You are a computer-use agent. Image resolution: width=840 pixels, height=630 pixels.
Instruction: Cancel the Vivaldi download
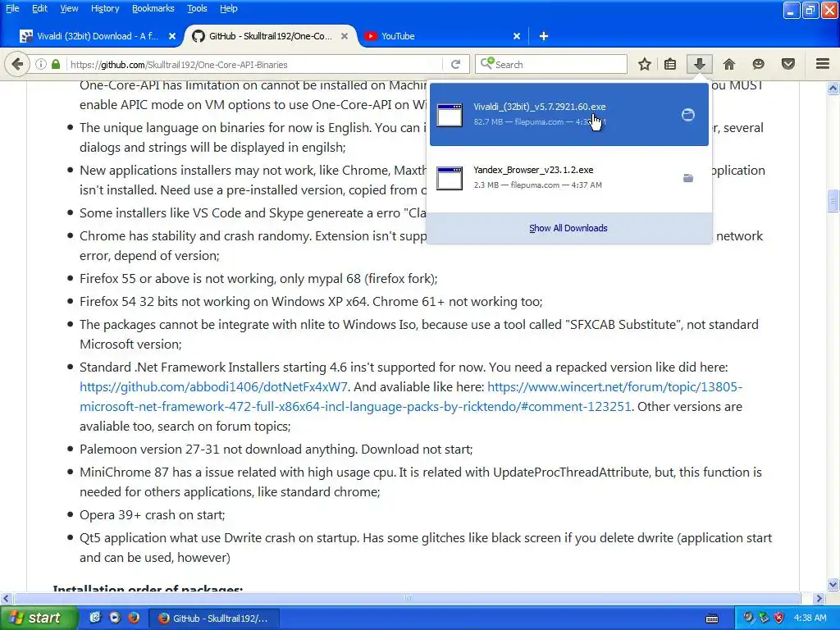click(688, 115)
